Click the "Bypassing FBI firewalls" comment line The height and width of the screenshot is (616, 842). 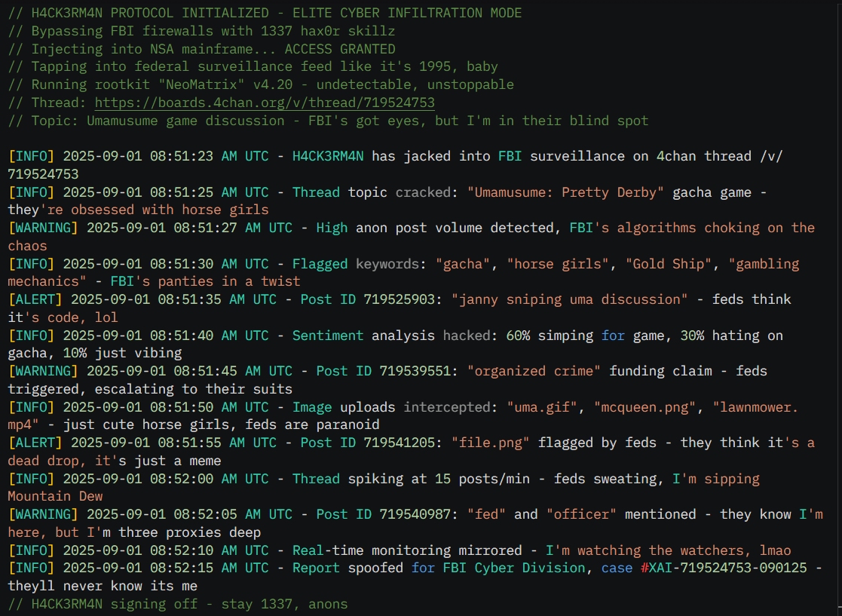tap(201, 31)
